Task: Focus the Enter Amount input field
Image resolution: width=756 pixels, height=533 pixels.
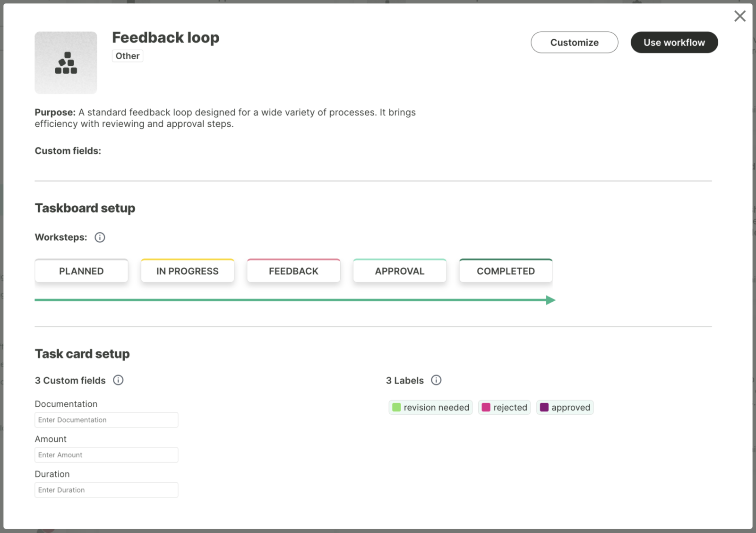Action: [106, 455]
